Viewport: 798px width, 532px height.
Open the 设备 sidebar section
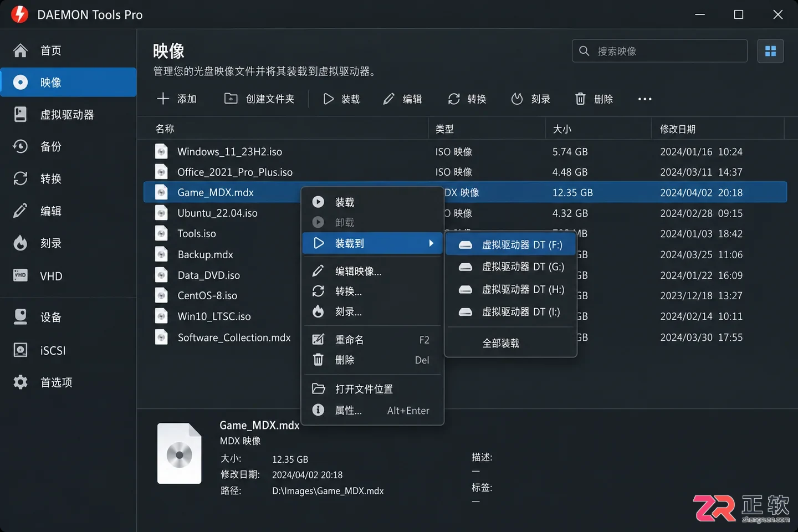pyautogui.click(x=68, y=317)
